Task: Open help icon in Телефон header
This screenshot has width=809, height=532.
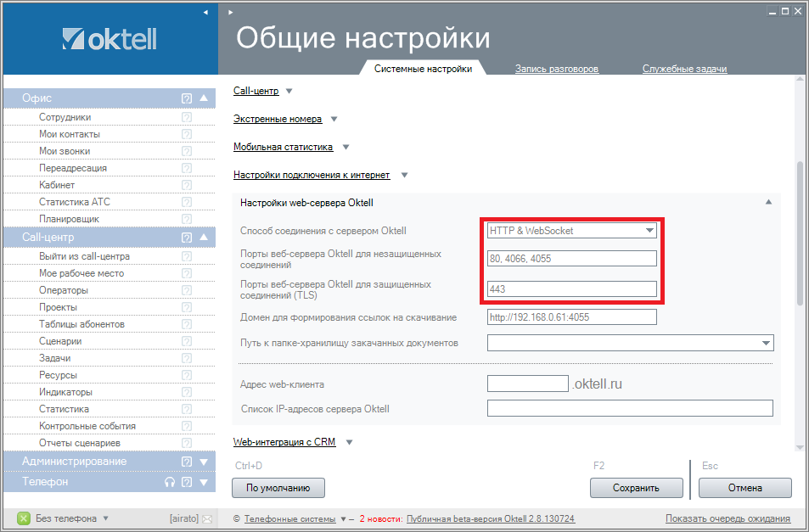Action: click(x=187, y=483)
